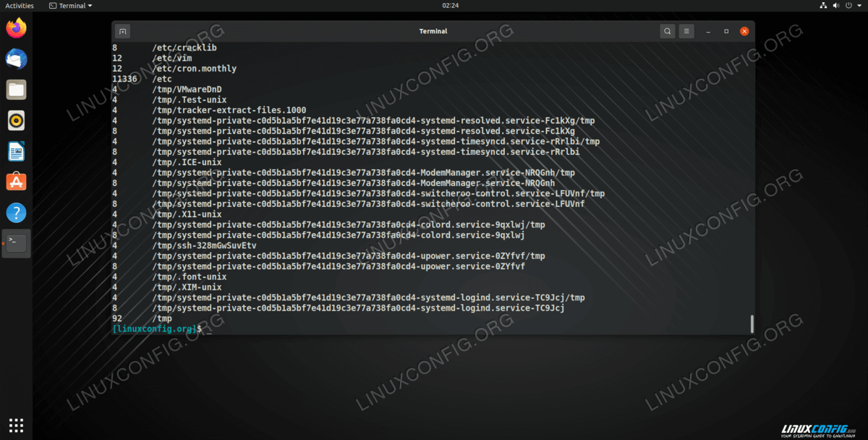
Task: Click the Terminal search magnifier icon
Action: pos(667,31)
